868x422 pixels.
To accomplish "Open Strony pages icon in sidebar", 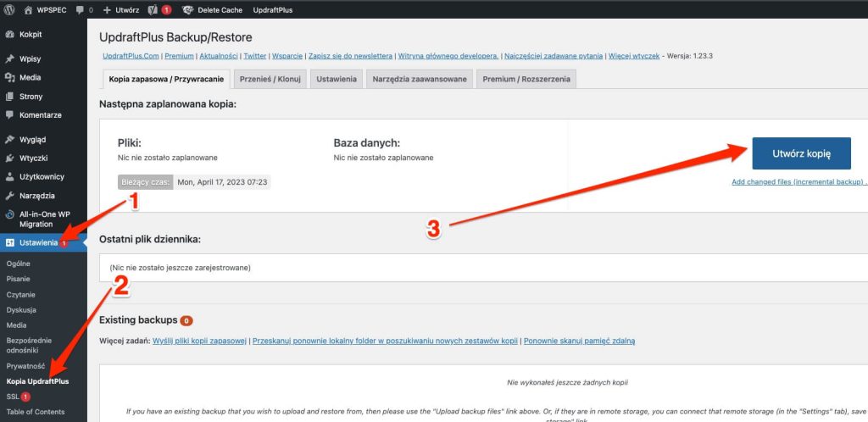I will tap(9, 97).
